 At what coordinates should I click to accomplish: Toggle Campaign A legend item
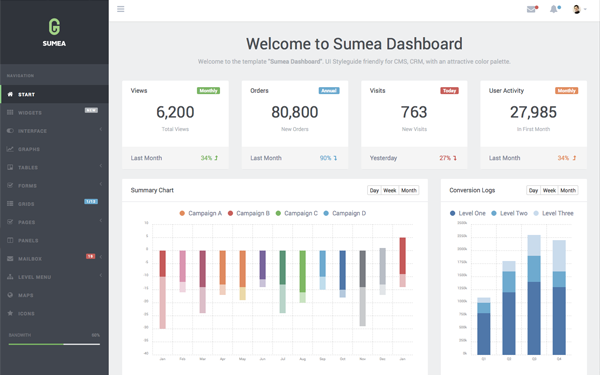[201, 213]
